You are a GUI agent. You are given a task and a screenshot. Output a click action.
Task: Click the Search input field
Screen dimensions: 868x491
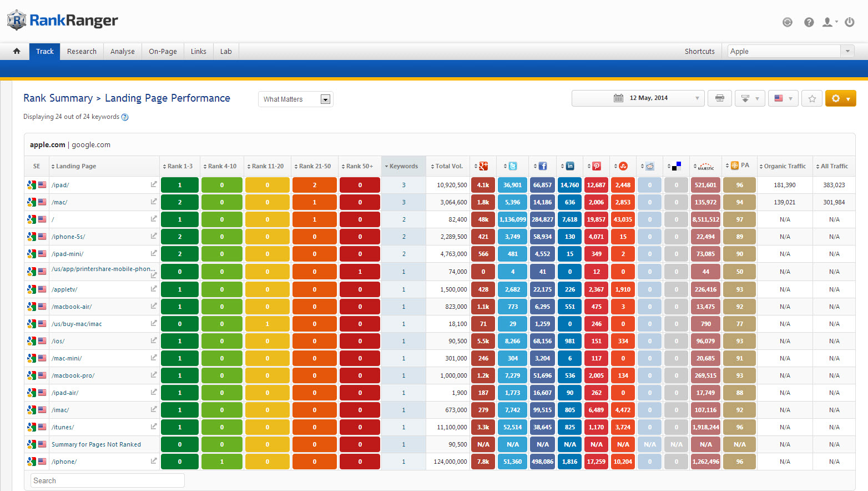click(x=108, y=480)
